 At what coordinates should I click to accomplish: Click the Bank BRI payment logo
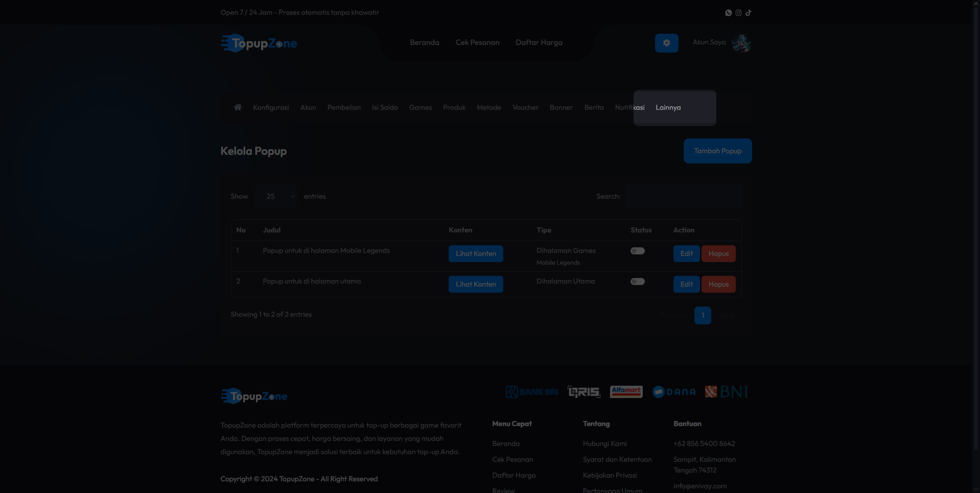point(532,392)
